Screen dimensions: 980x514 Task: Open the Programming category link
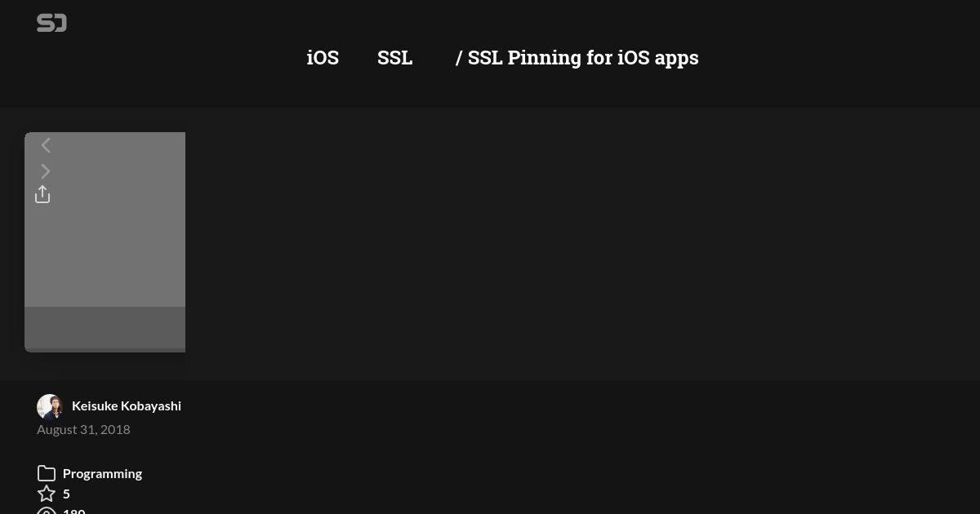click(102, 473)
